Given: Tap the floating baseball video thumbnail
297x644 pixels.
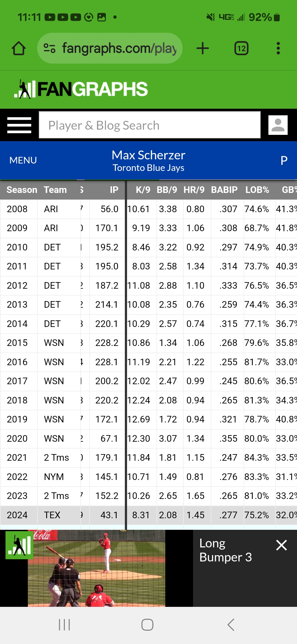Looking at the screenshot, I should [96, 568].
